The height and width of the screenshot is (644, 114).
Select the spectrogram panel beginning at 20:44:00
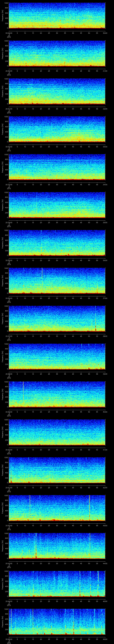click(57, 584)
